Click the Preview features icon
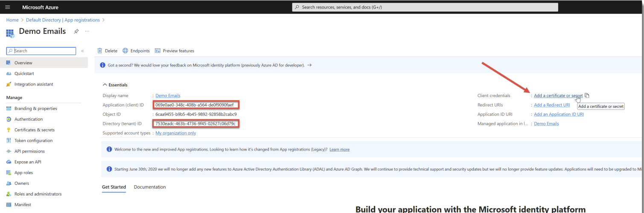The image size is (644, 213). click(x=157, y=50)
